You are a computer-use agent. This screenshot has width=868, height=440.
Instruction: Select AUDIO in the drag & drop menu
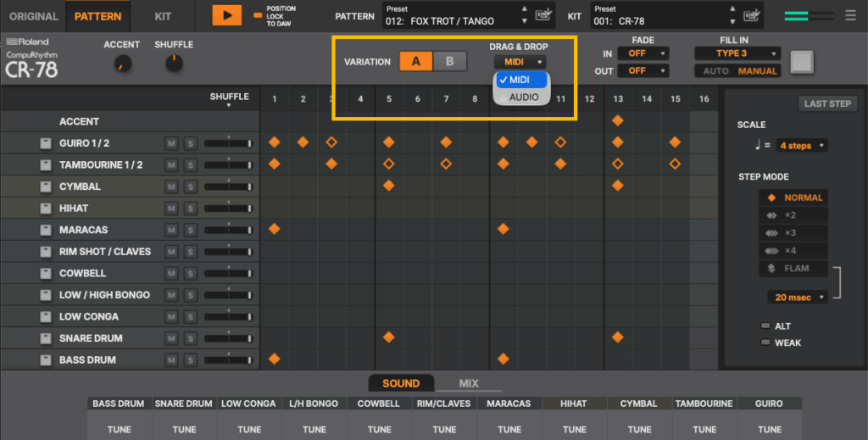pos(522,97)
